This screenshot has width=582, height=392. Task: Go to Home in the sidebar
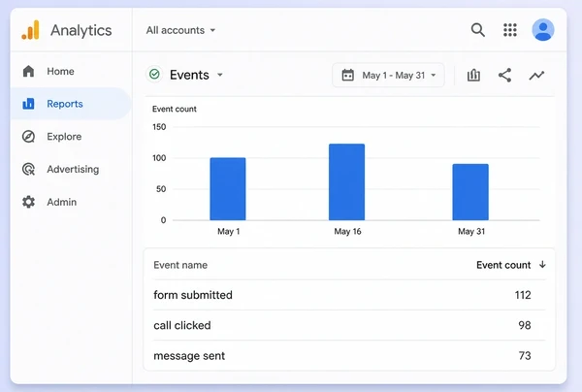[x=71, y=71]
